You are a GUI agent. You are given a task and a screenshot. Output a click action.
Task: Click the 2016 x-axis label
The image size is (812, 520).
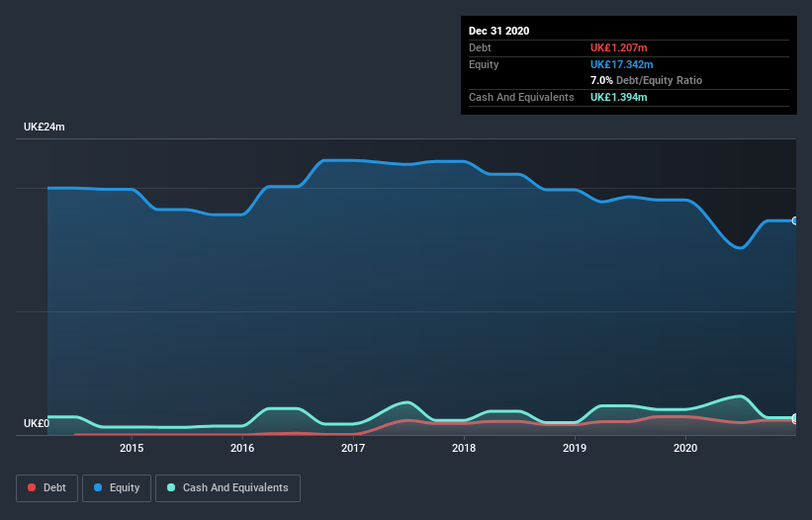click(242, 448)
